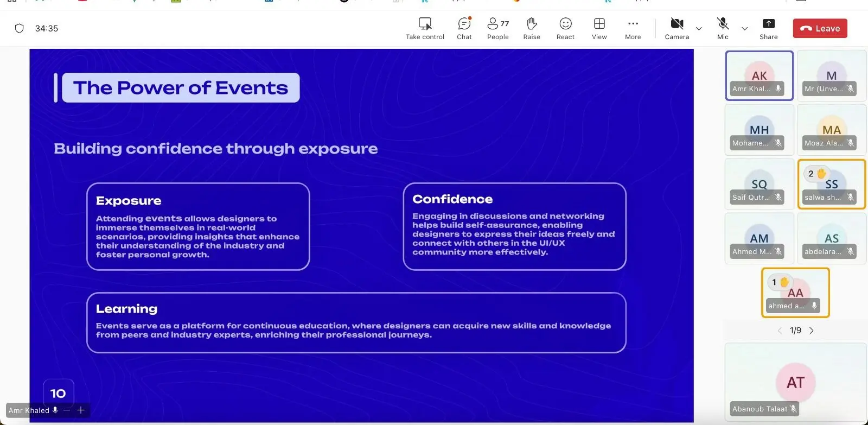Click the shield security icon beside timer
The height and width of the screenshot is (425, 868).
tap(20, 28)
